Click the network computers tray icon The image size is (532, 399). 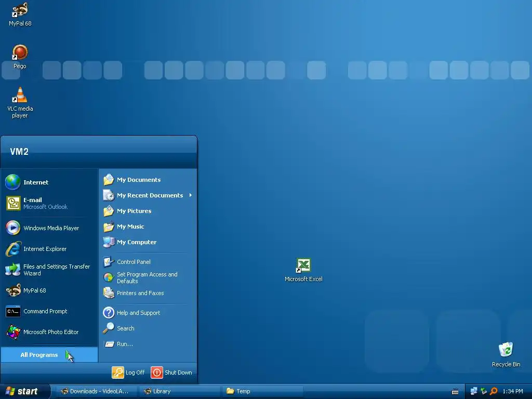pyautogui.click(x=474, y=391)
